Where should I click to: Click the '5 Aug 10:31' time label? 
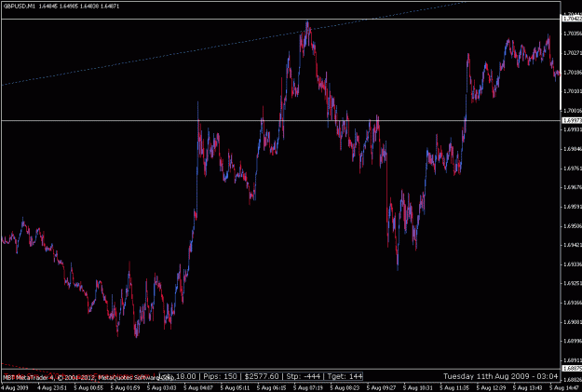coord(418,388)
